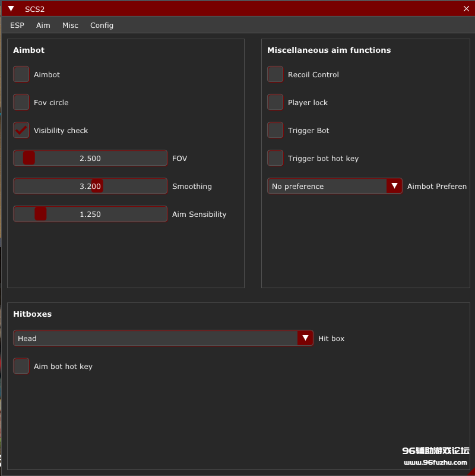
Task: Open the Misc tab
Action: (x=70, y=26)
